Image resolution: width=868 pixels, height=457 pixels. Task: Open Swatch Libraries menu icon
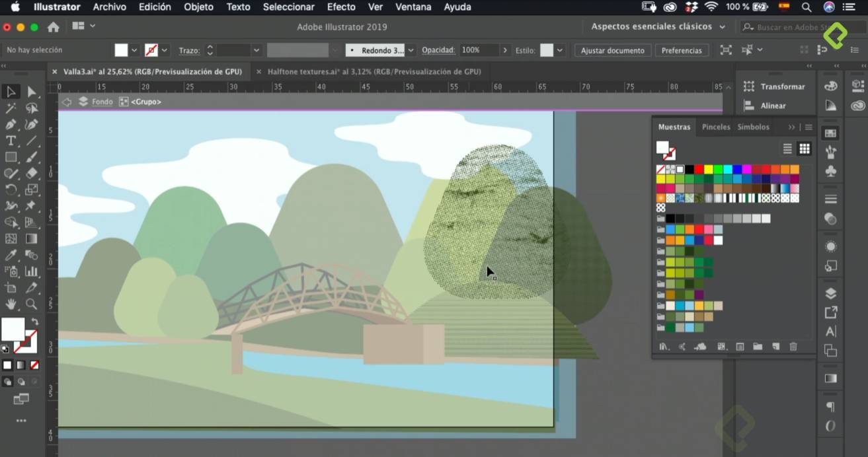coord(664,347)
